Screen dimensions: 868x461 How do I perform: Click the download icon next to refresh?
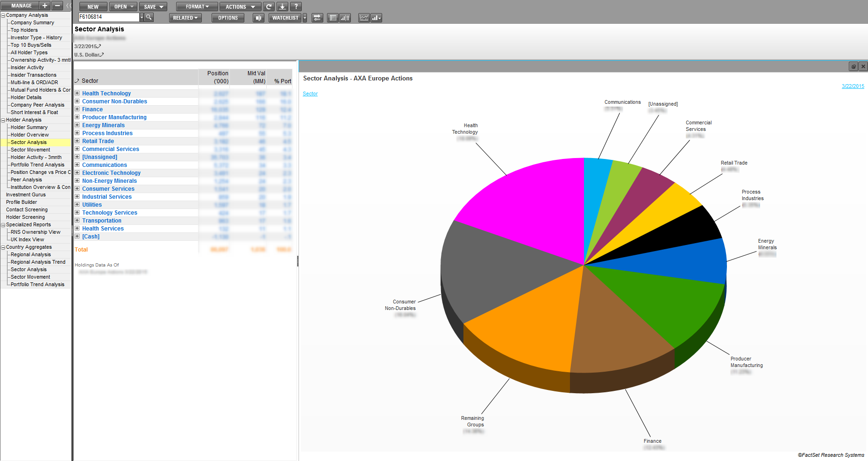(x=282, y=7)
